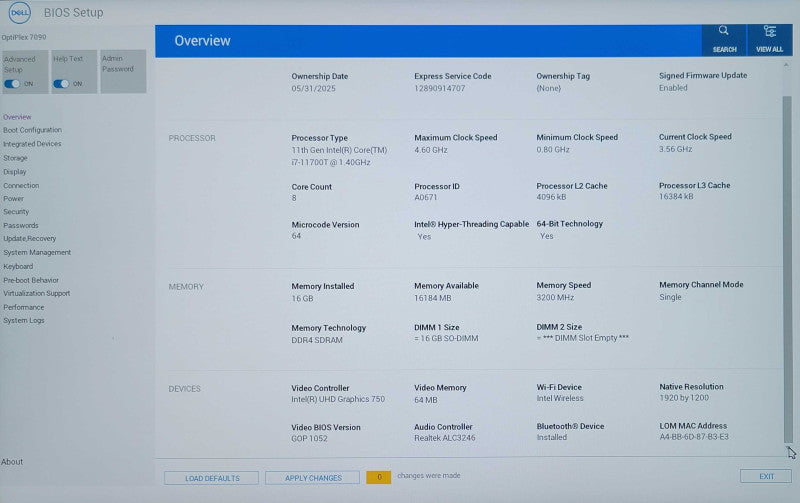This screenshot has width=800, height=503.
Task: Open System Management section
Action: (x=37, y=253)
